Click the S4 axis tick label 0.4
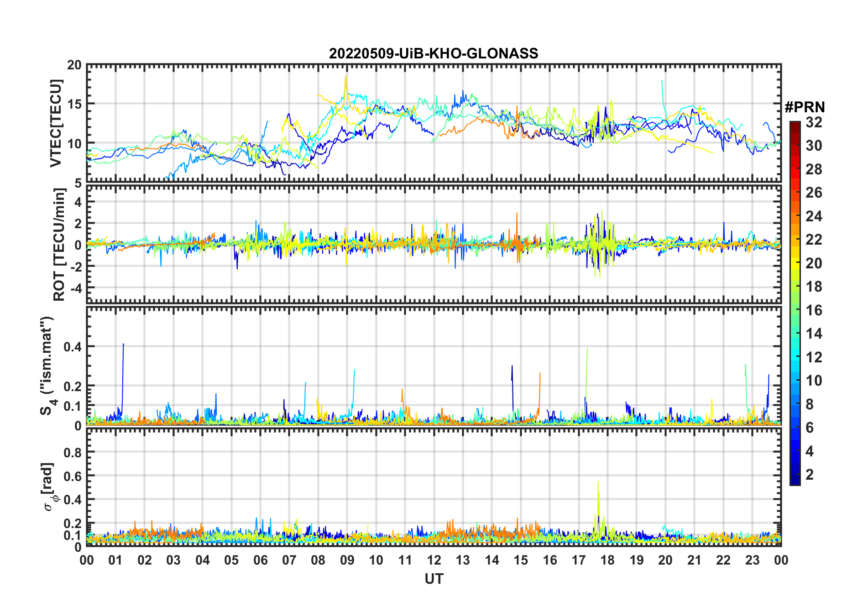Screen dimensions: 868x607 click(73, 347)
